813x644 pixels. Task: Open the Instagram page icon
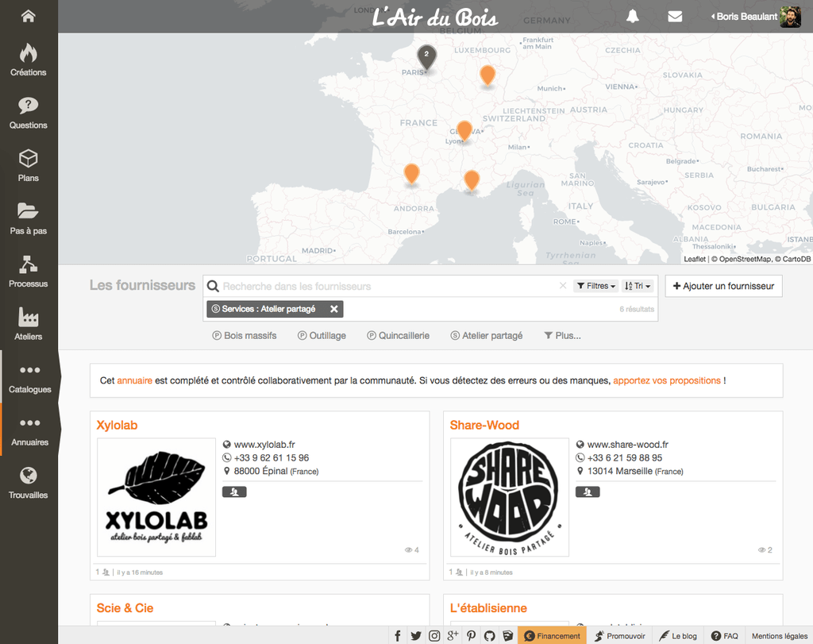click(x=434, y=636)
